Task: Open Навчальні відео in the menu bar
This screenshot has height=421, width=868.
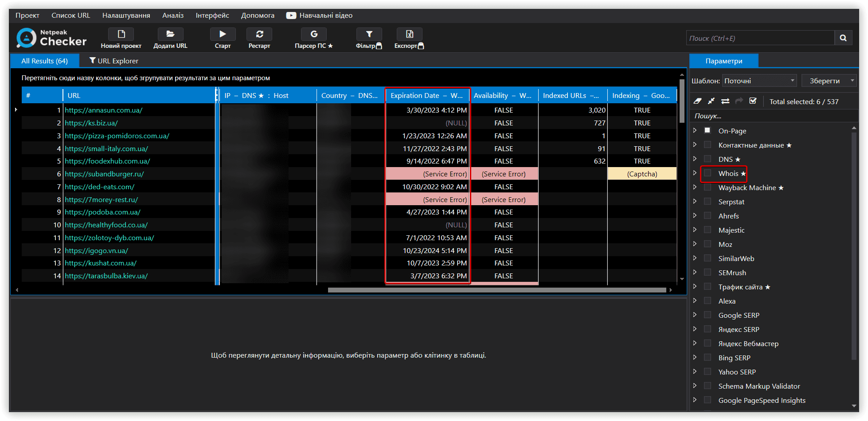Action: [320, 16]
